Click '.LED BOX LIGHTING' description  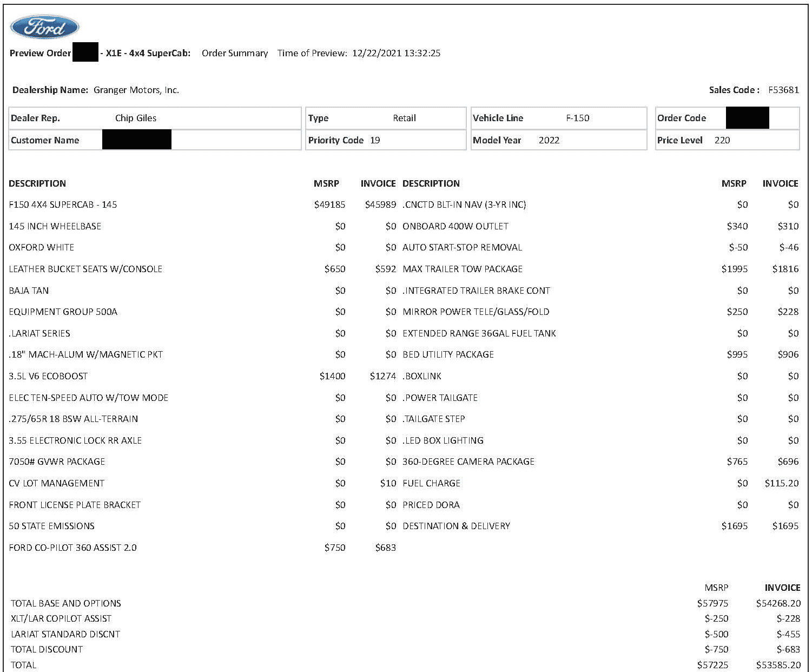443,440
